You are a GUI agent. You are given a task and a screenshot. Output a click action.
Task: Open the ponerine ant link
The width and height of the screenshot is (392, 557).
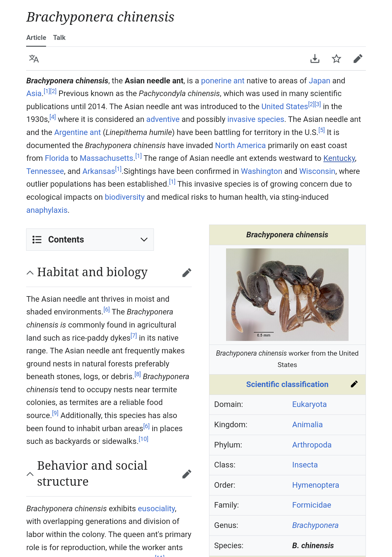tap(223, 81)
